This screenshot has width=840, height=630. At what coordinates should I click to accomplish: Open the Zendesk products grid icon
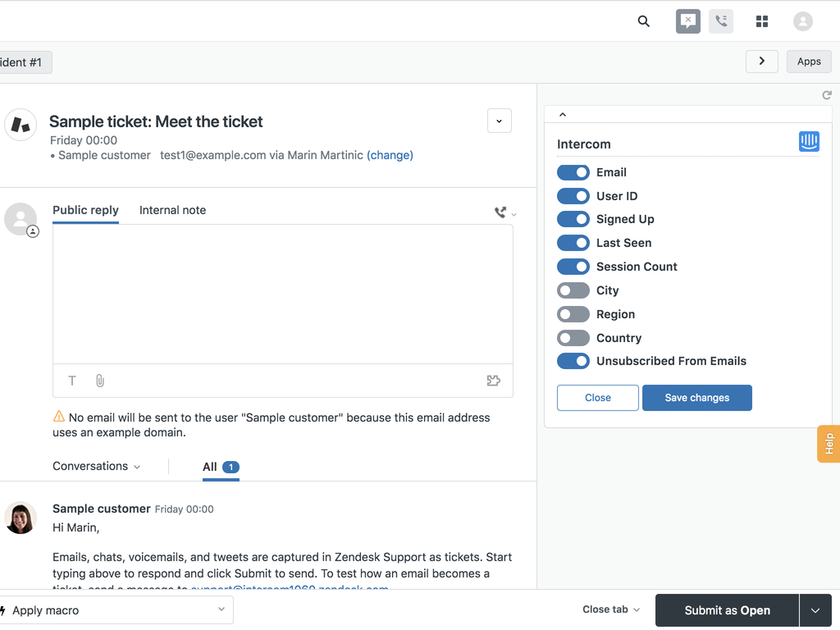(762, 21)
